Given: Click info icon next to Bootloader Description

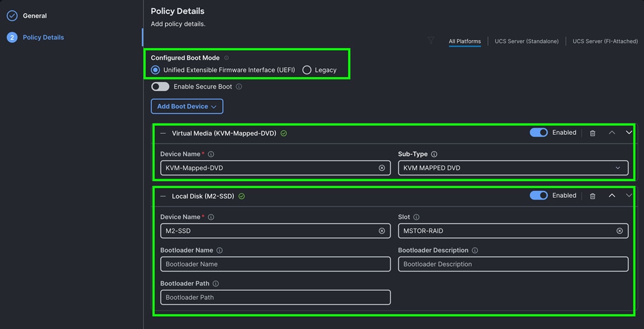Looking at the screenshot, I should coord(475,250).
